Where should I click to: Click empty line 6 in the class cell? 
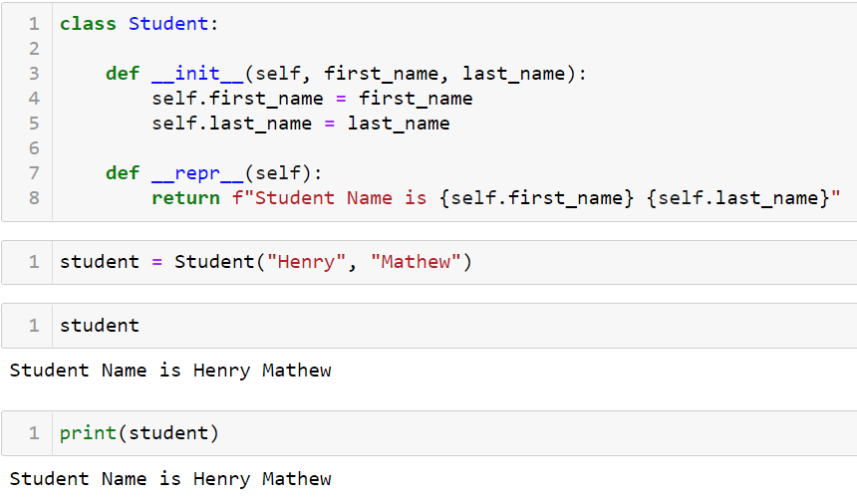click(453, 148)
